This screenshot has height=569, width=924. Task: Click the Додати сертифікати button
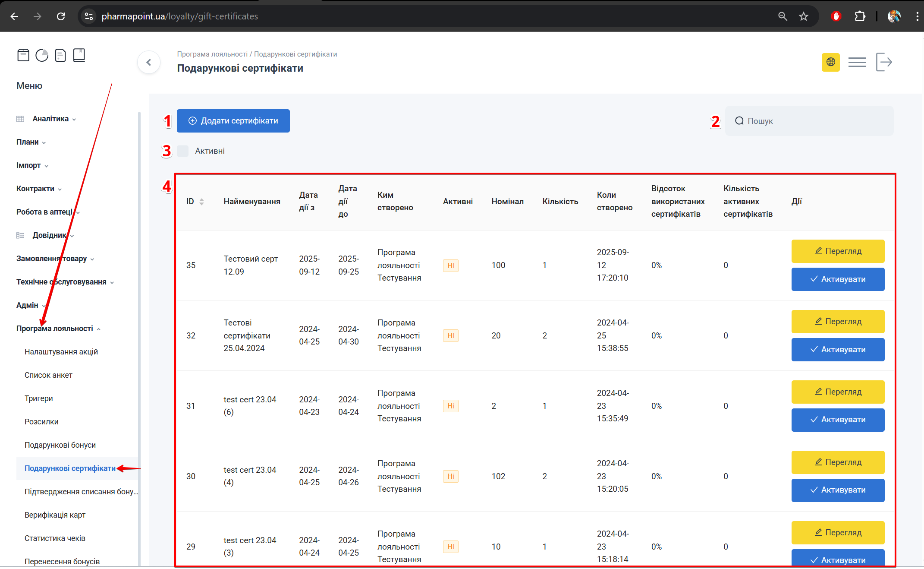(233, 121)
